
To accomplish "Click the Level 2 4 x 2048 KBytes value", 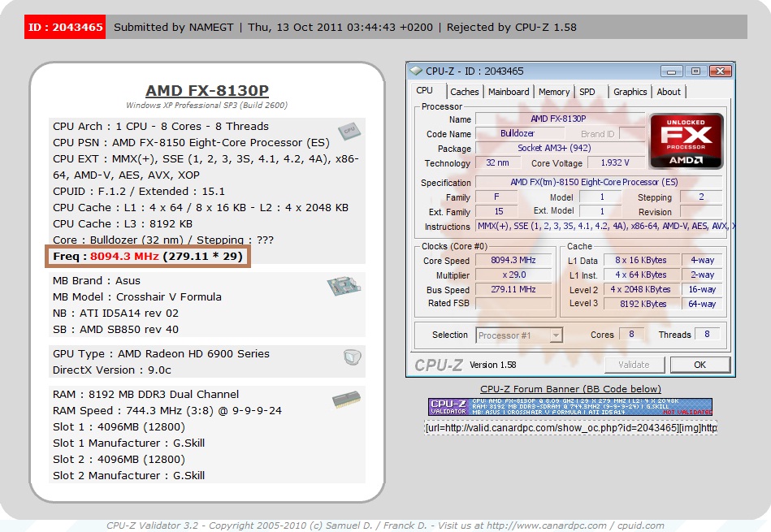I will click(x=641, y=289).
